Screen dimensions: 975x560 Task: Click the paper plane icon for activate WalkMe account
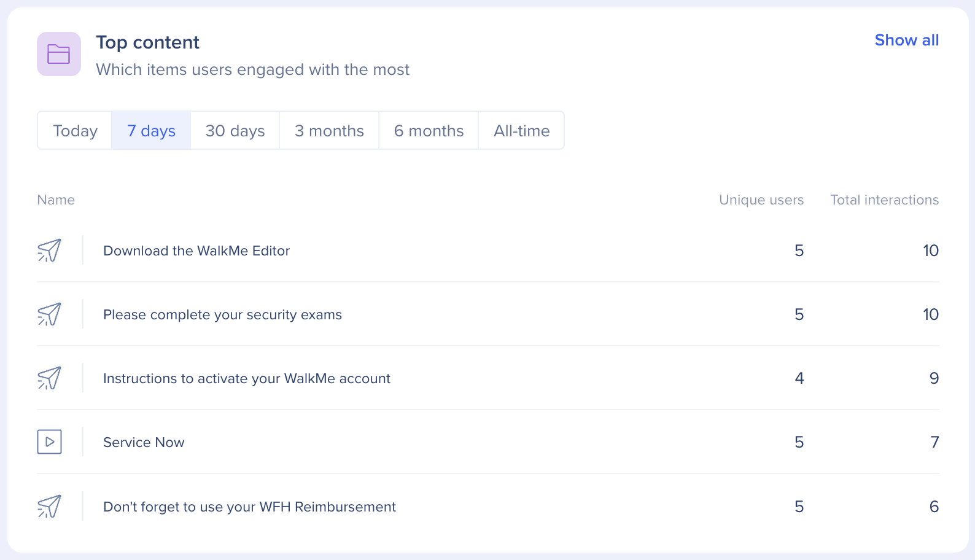49,378
